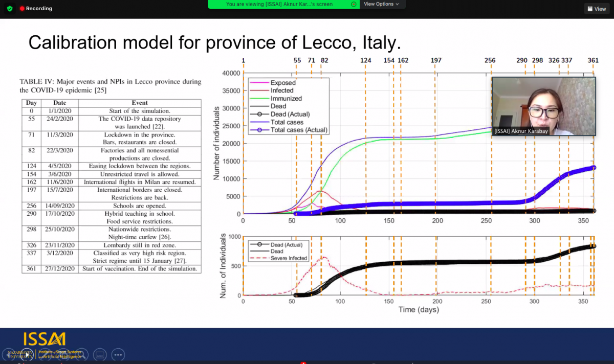Go to previous slide with back arrow

(x=10, y=354)
